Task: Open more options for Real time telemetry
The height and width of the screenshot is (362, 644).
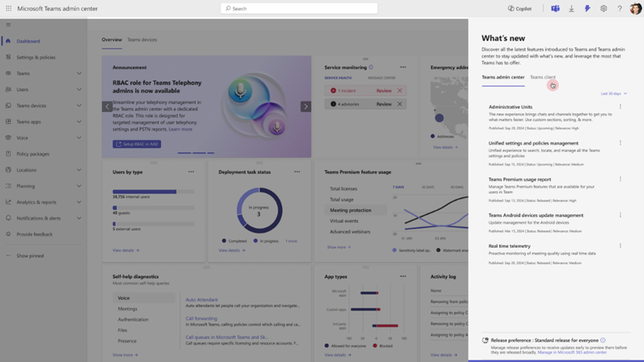Action: (x=620, y=246)
